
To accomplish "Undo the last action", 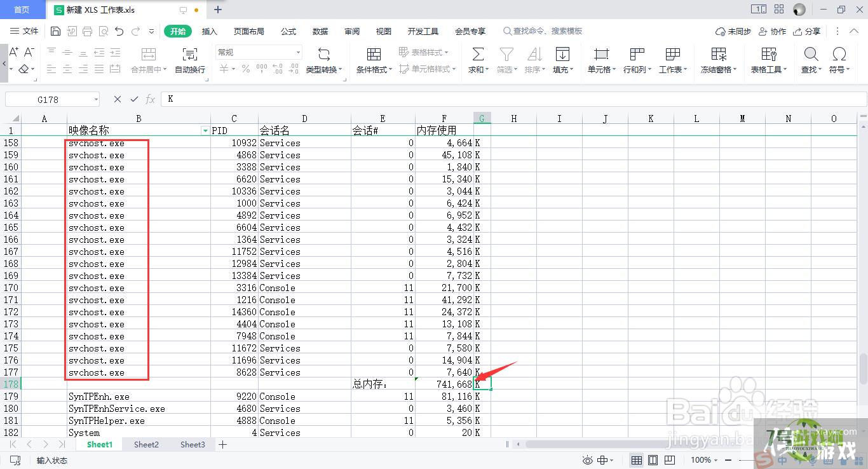I will pyautogui.click(x=119, y=31).
